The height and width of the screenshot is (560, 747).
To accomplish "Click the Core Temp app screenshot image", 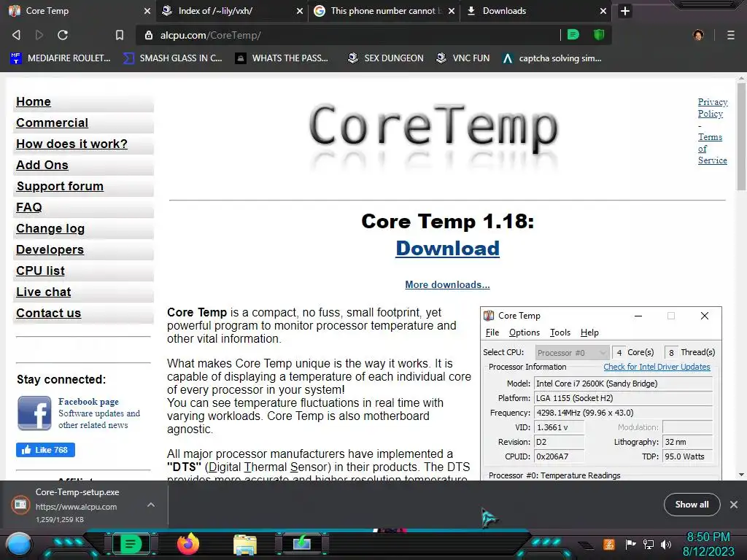I will 601,393.
